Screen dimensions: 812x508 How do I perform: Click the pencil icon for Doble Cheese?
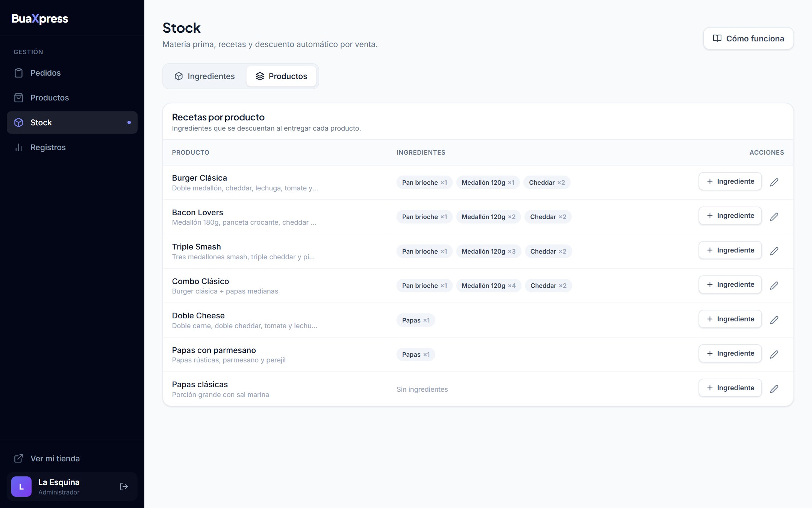[x=774, y=320]
